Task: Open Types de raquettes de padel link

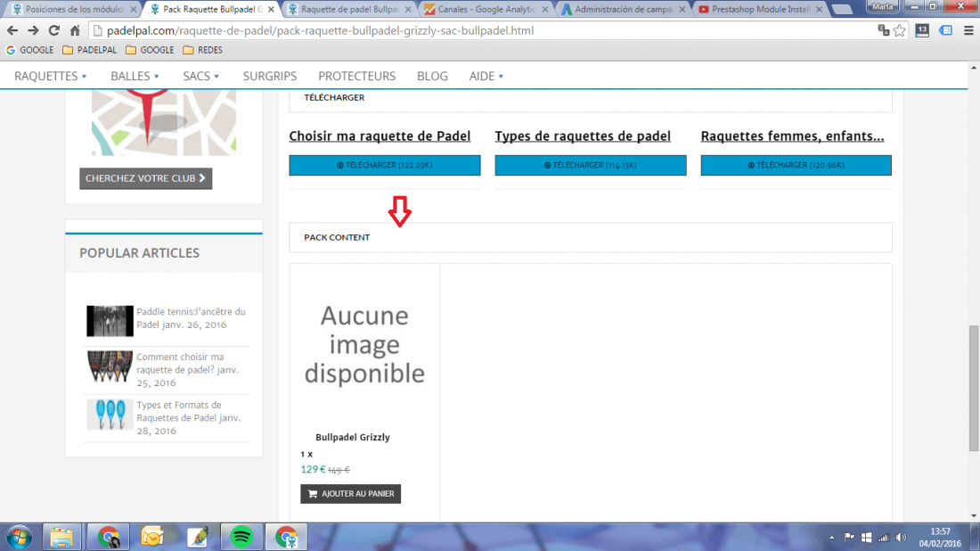Action: (583, 136)
